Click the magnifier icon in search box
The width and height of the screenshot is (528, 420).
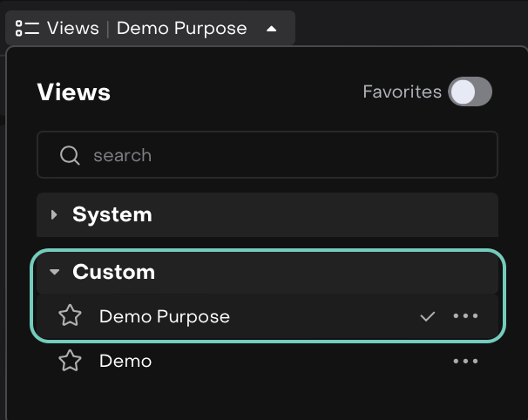click(x=70, y=155)
